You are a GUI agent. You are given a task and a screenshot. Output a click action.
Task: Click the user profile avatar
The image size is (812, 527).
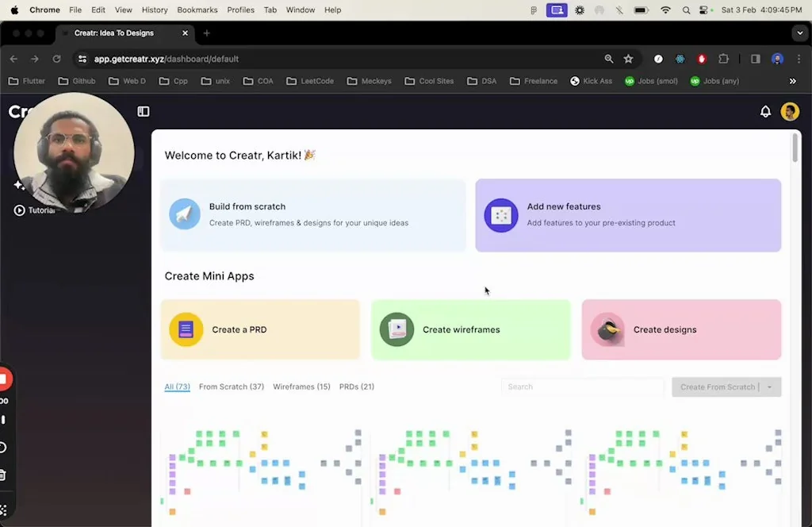pyautogui.click(x=790, y=112)
